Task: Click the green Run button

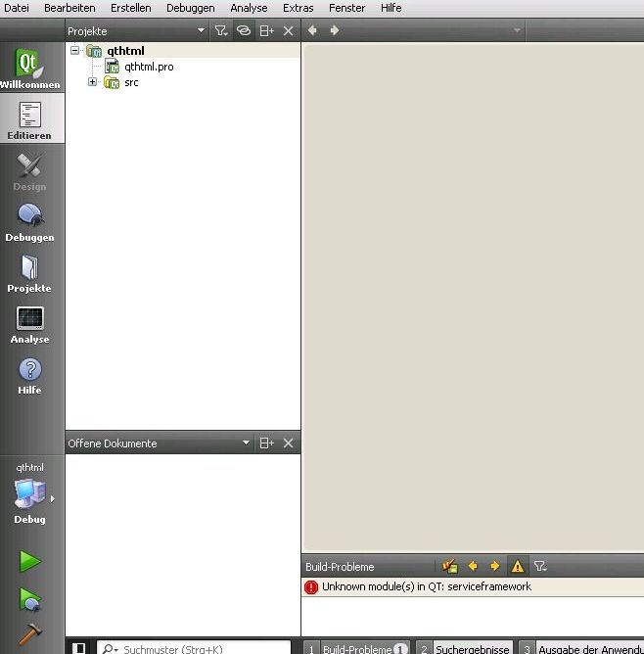Action: (x=30, y=562)
